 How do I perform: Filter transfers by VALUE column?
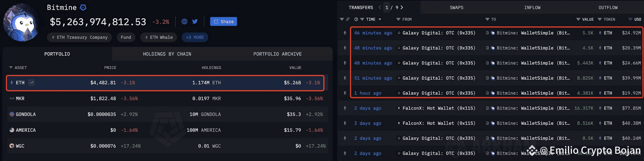point(585,19)
